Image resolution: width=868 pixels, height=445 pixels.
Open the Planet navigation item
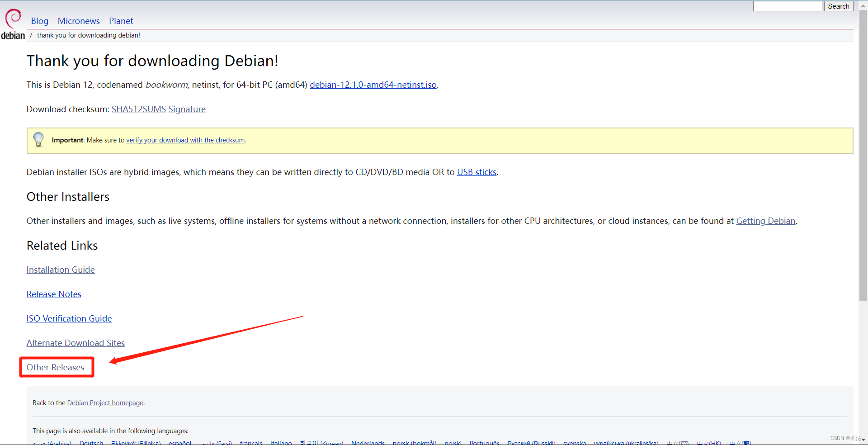121,21
